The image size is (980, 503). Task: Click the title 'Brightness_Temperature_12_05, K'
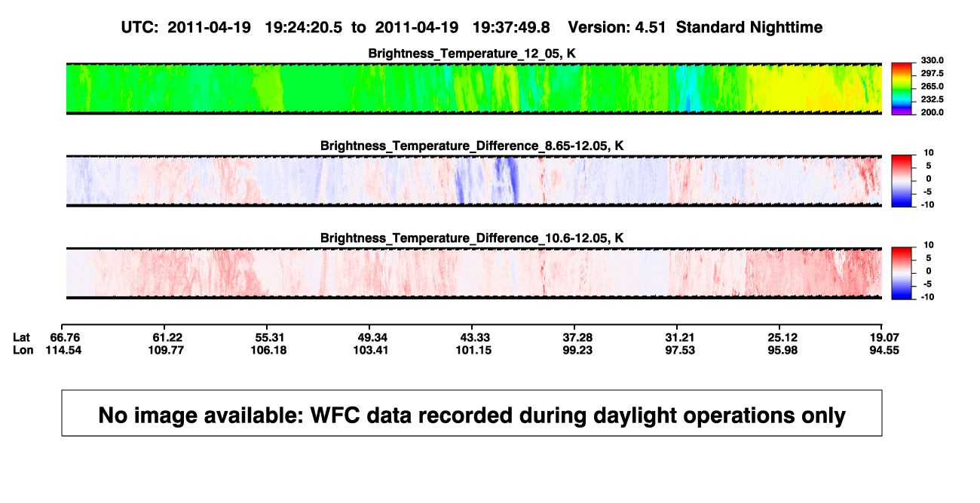coord(472,54)
